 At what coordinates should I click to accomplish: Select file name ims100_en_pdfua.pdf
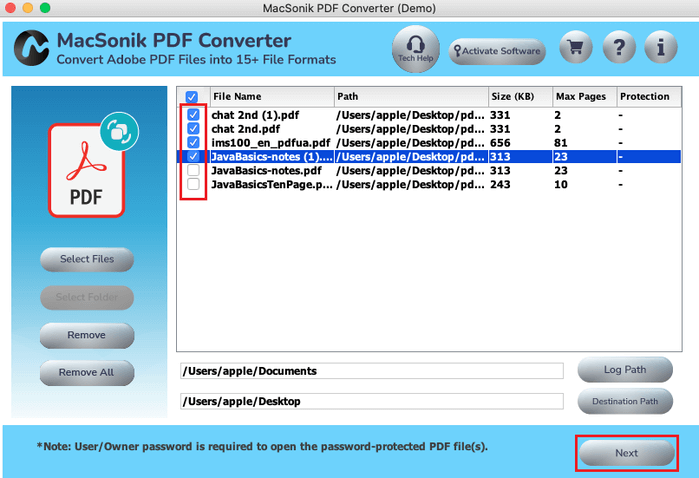click(x=271, y=143)
